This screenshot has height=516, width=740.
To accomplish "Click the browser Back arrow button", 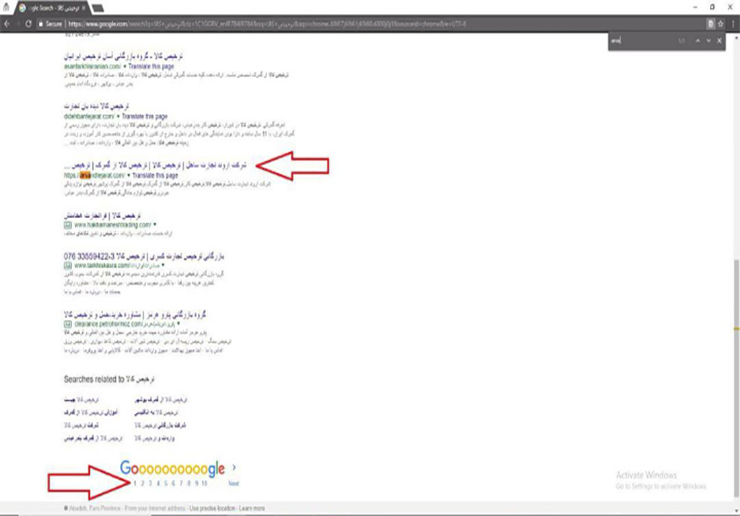I will click(x=8, y=22).
